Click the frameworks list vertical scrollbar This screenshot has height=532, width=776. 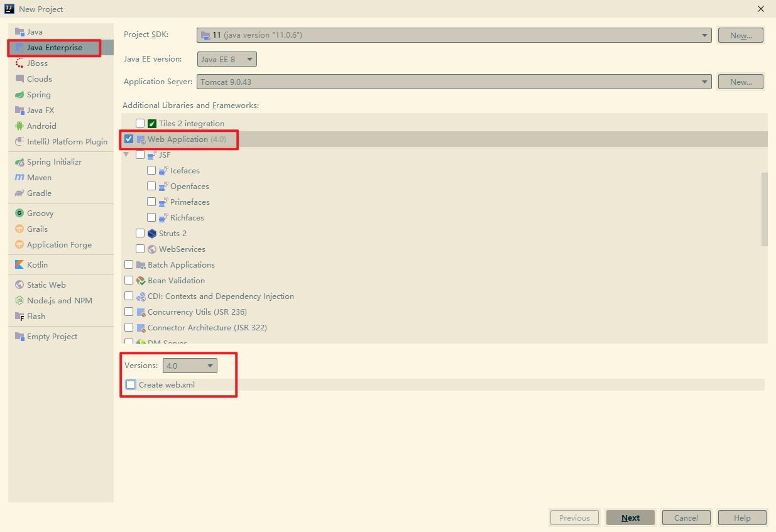coord(765,209)
